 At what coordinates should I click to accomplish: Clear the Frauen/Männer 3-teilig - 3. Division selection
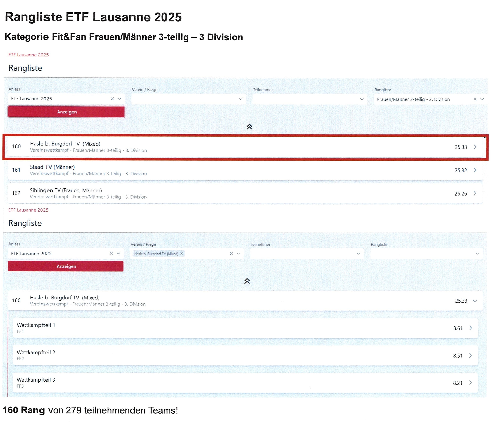(x=475, y=99)
